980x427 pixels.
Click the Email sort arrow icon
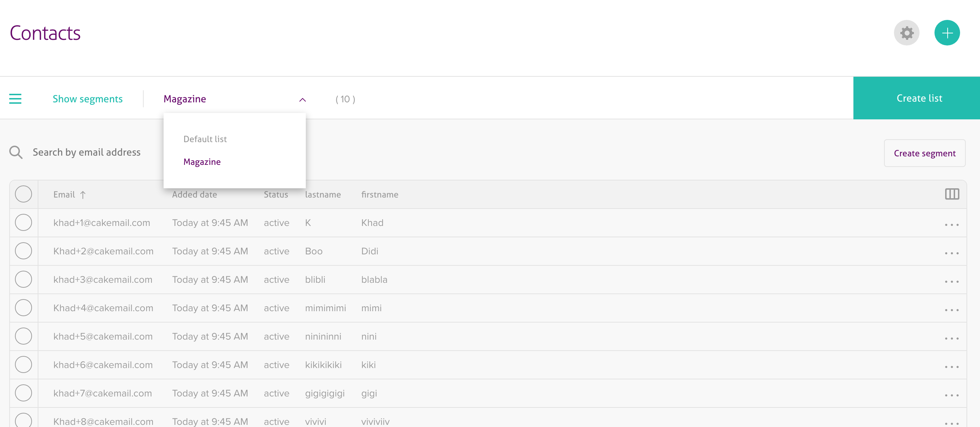pos(83,195)
